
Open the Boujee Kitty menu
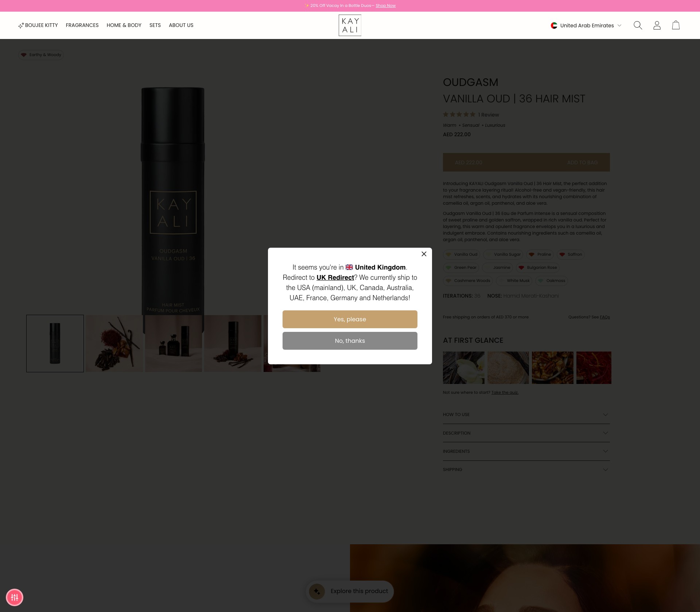[x=38, y=25]
